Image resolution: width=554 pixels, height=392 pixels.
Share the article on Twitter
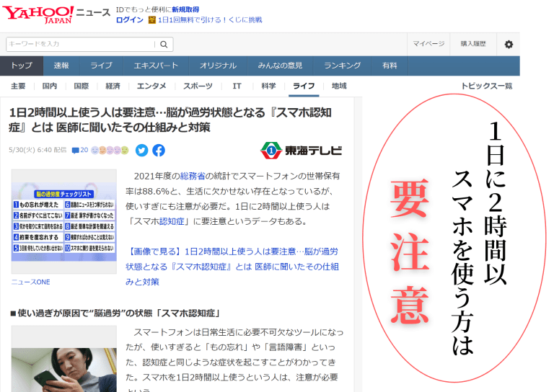pos(141,151)
